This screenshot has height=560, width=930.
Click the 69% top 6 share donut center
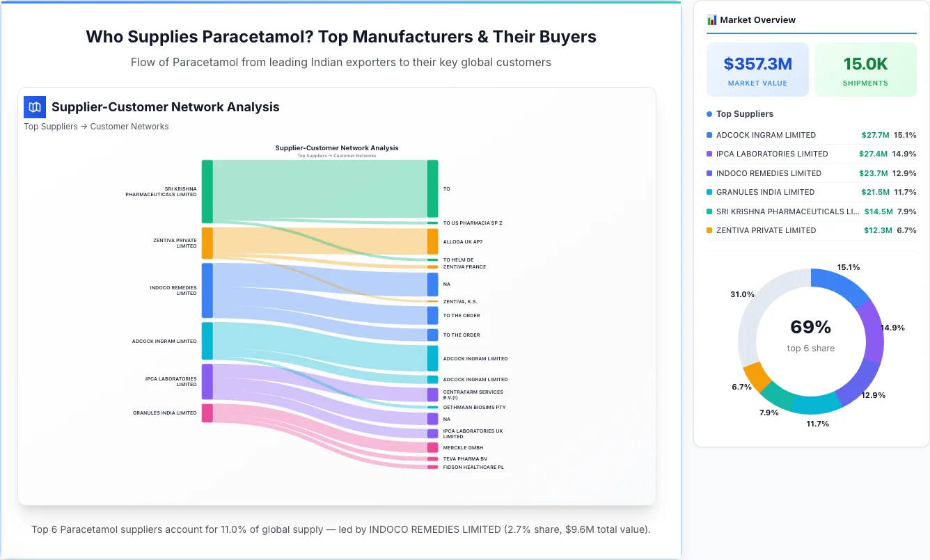click(811, 337)
